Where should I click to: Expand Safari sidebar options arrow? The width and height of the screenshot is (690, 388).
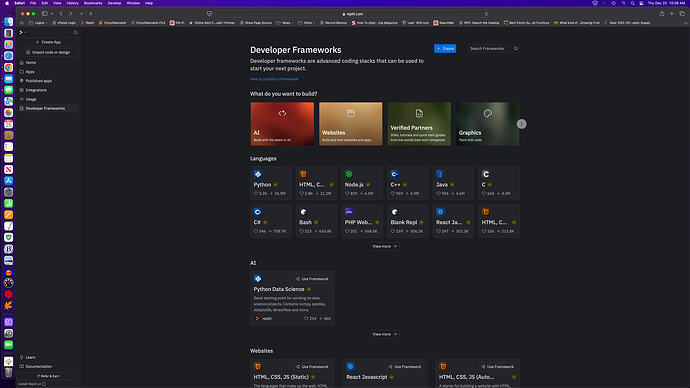tap(52, 14)
